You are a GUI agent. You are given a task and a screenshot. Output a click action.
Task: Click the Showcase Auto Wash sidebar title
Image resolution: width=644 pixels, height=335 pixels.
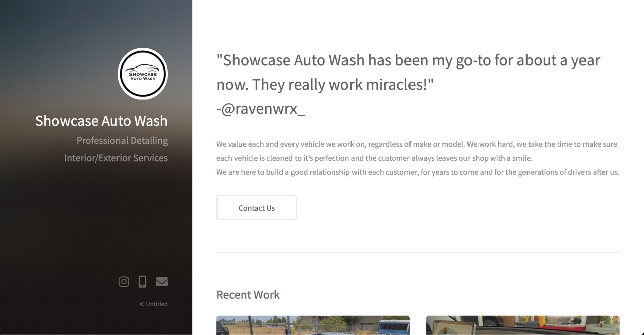point(101,121)
